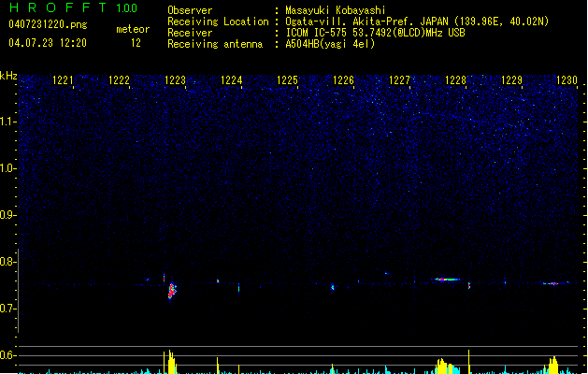Click the 1.0 kHz axis label
Image resolution: width=588 pixels, height=374 pixels.
7,168
